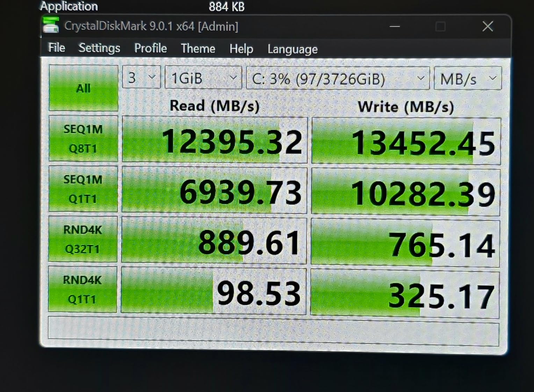Open the Help menu
The image size is (534, 392).
click(241, 49)
